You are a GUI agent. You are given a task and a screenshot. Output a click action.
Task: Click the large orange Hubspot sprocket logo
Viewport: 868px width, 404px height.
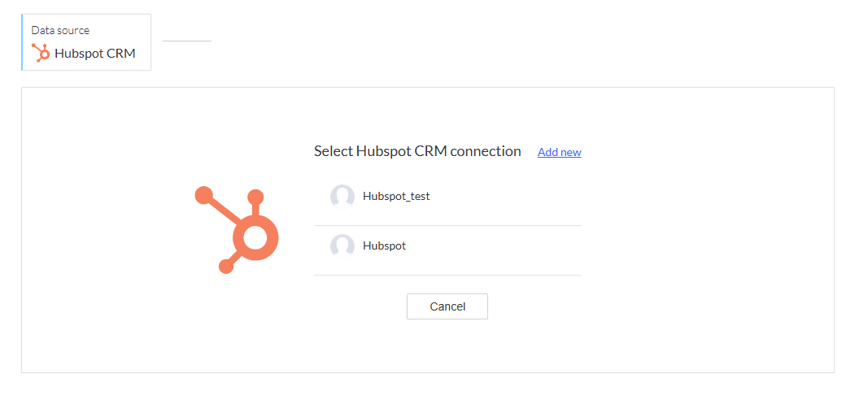click(238, 230)
